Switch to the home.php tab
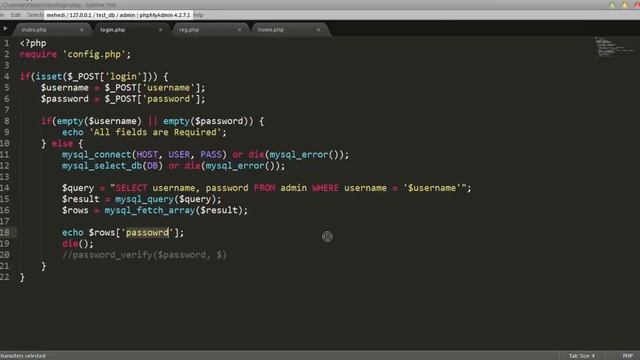640x360 pixels. click(271, 30)
